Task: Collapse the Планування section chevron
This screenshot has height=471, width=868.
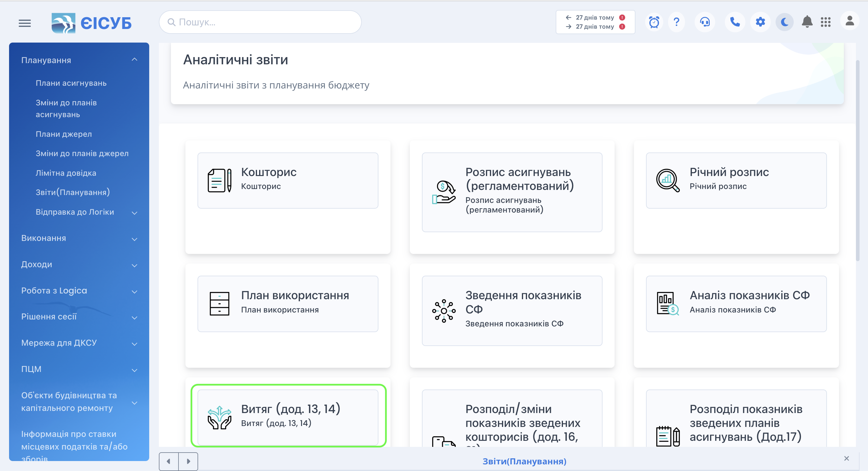Action: click(134, 60)
